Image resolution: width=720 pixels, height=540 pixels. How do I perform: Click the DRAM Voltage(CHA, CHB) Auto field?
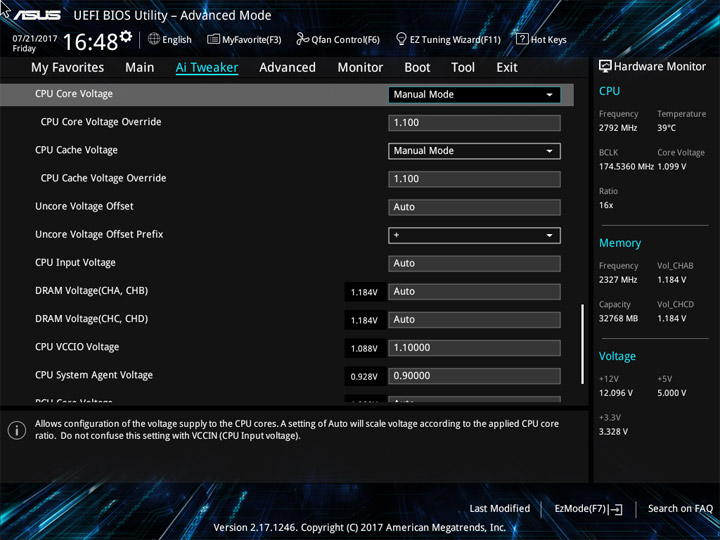pos(474,292)
